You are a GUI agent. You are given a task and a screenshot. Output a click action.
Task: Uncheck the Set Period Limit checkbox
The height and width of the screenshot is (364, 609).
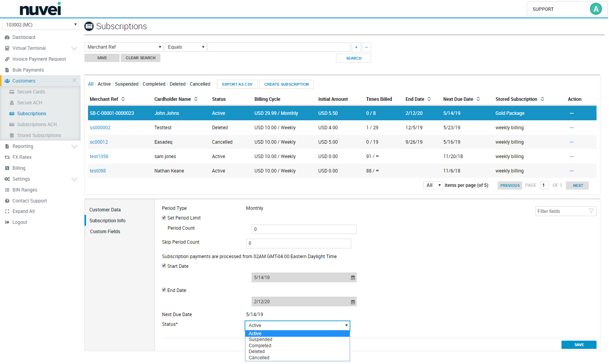[x=164, y=218]
